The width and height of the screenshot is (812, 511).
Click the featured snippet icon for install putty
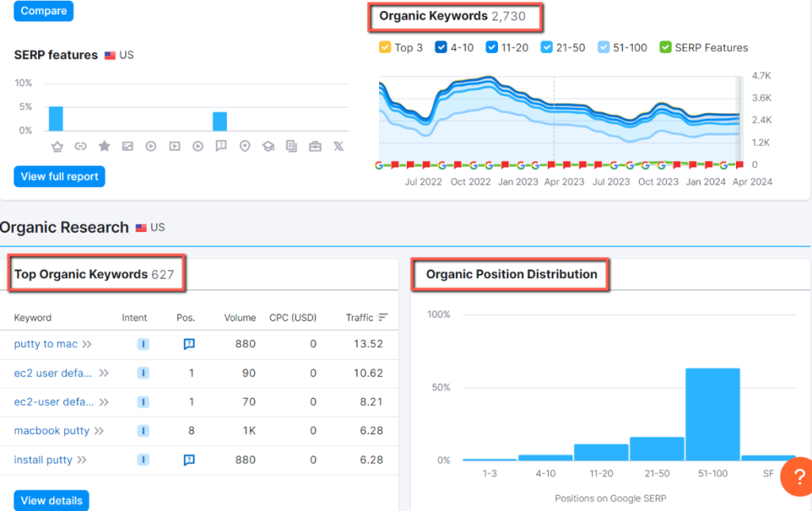189,460
